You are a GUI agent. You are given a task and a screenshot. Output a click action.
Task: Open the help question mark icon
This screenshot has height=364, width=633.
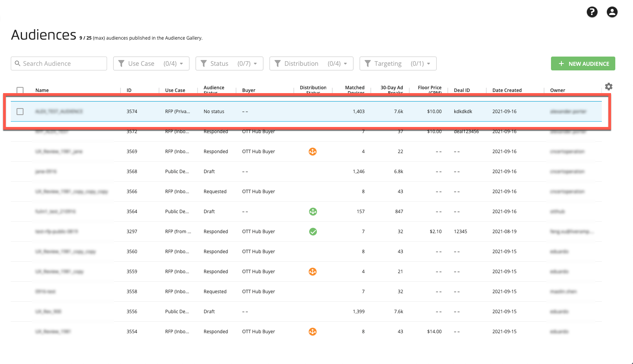(592, 12)
